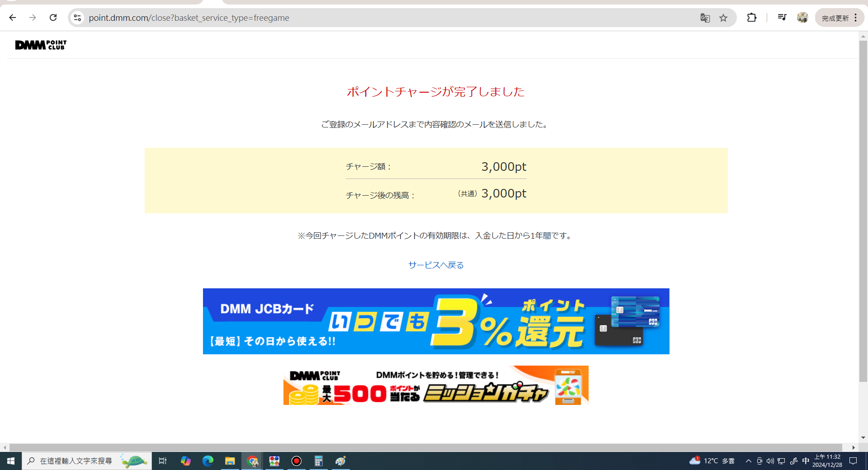Click the vertical scrollbar thumb
868x470 pixels.
pos(863,211)
